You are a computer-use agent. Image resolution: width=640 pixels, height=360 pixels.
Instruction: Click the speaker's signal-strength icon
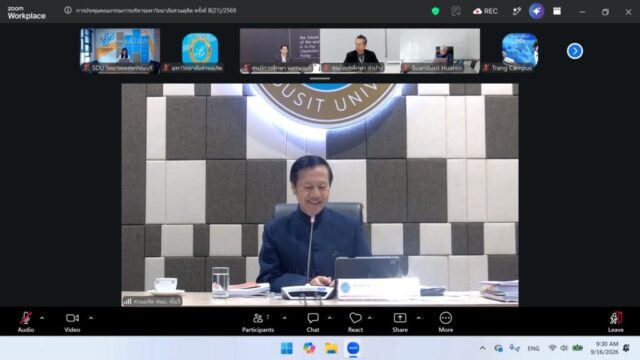(x=127, y=301)
